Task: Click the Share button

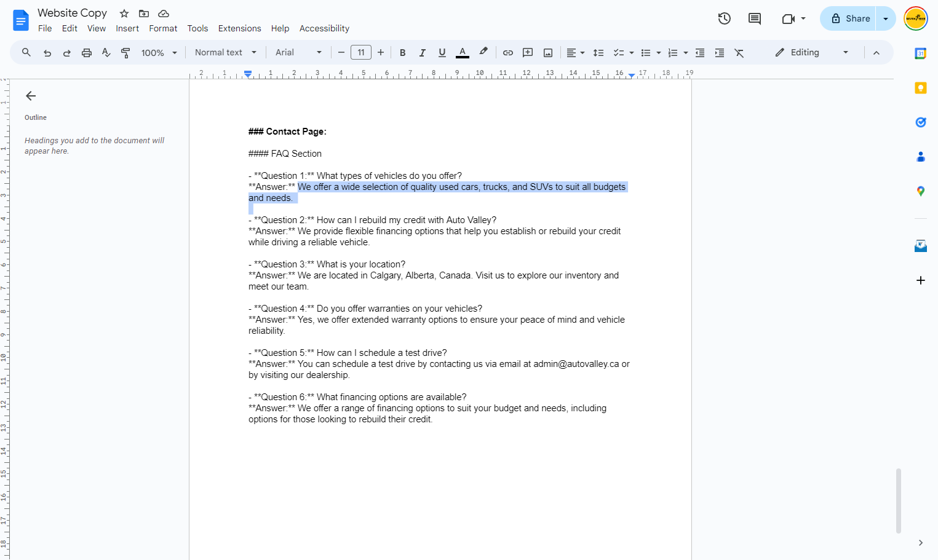Action: click(x=849, y=18)
